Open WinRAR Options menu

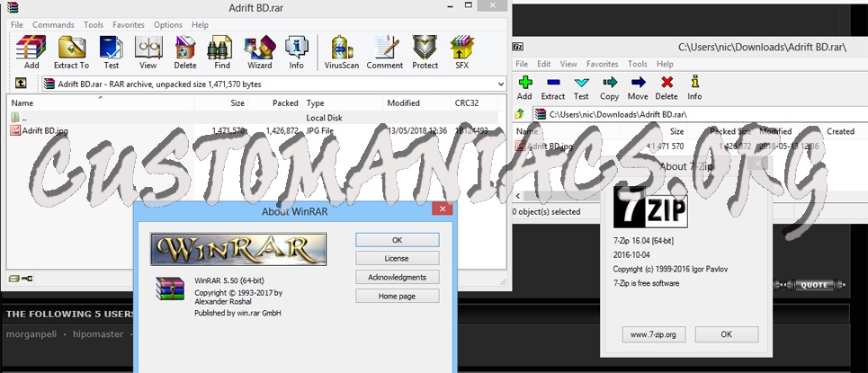click(167, 25)
